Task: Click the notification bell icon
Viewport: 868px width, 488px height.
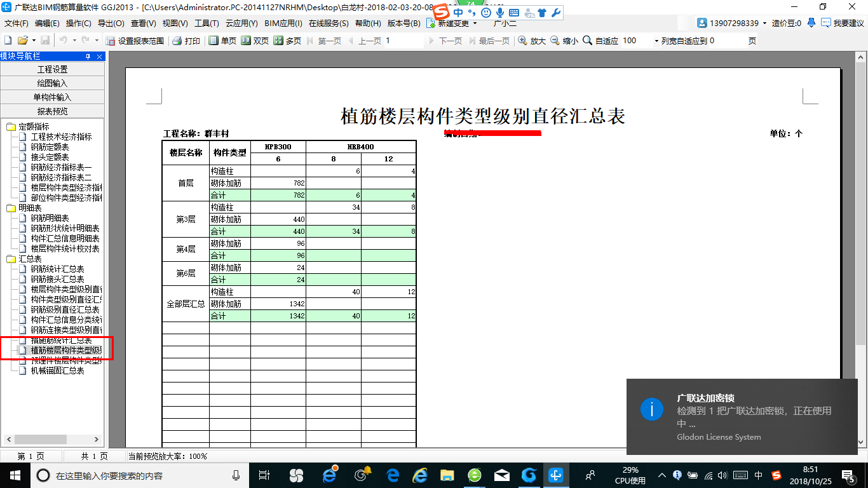Action: pos(811,23)
